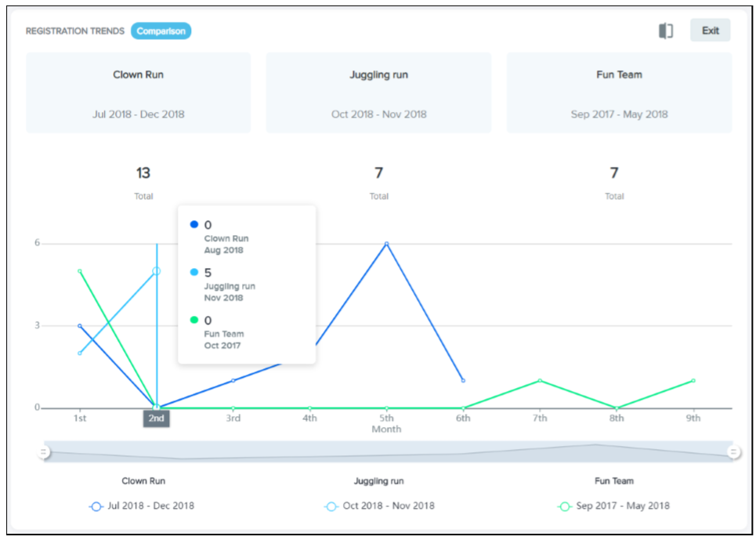This screenshot has width=756, height=540.
Task: Click the Comparison badge
Action: tap(161, 31)
